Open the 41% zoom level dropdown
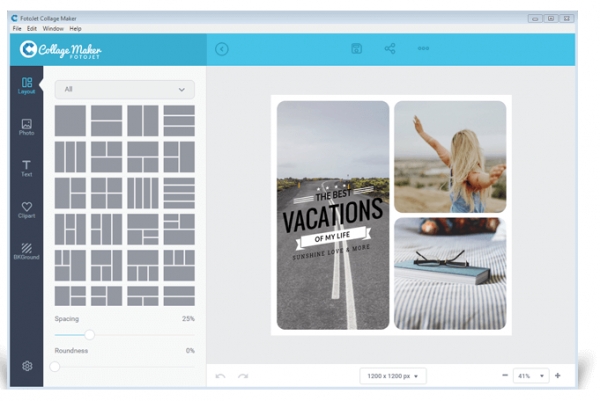 click(529, 376)
